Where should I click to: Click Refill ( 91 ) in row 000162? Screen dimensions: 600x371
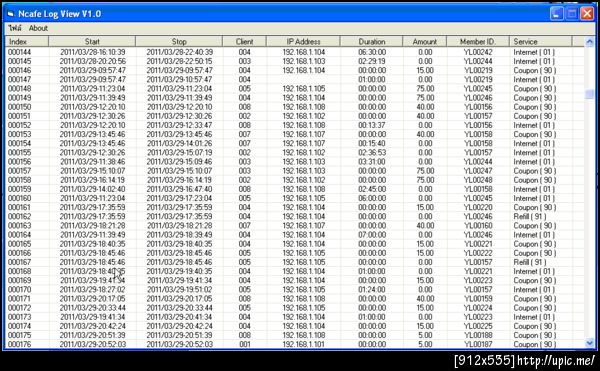point(530,216)
